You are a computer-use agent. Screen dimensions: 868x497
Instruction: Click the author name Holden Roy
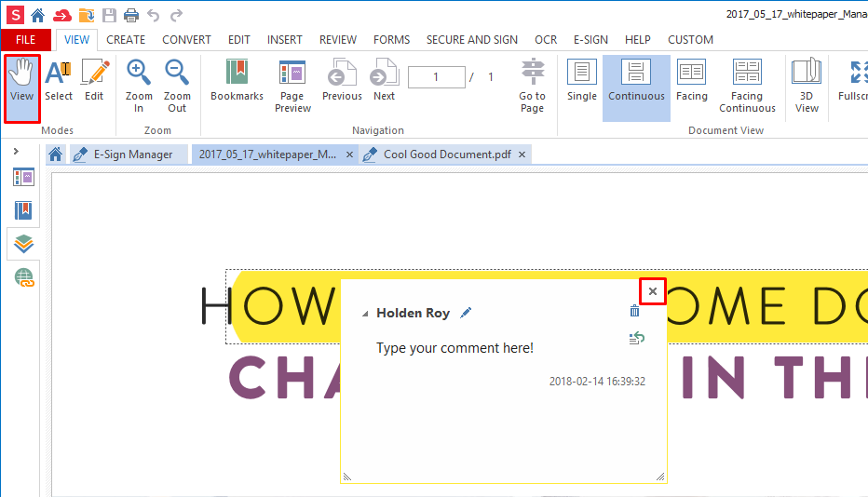coord(413,313)
